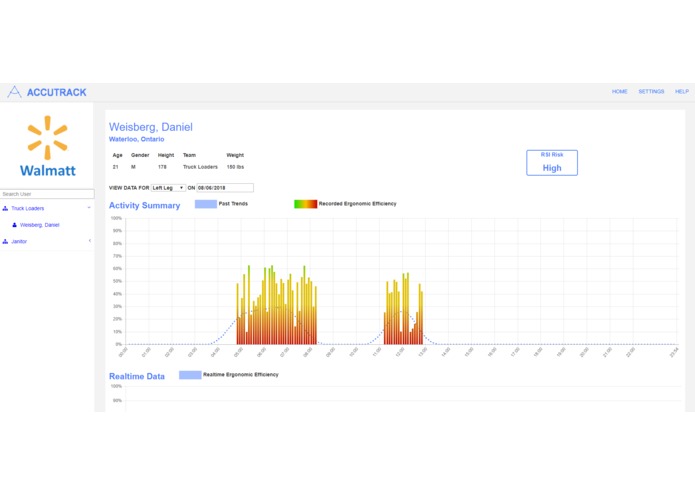Click the Team value Truck Loaders

(x=200, y=167)
